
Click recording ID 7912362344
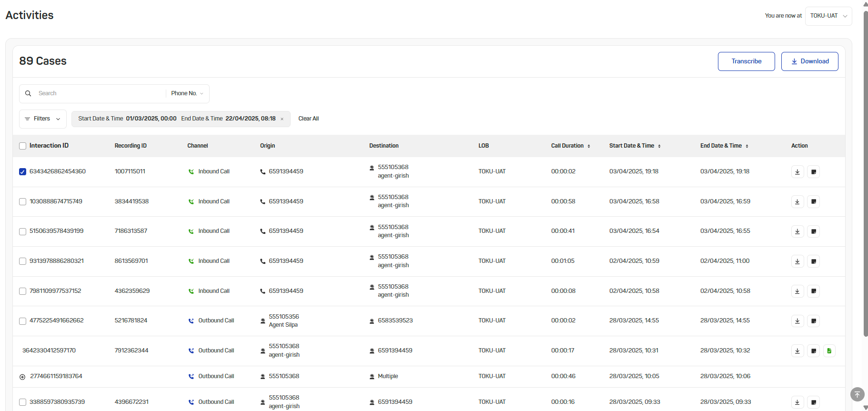coord(131,351)
